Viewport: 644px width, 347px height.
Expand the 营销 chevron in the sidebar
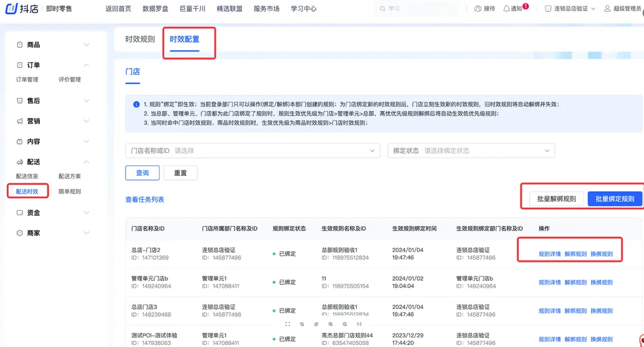coord(86,121)
